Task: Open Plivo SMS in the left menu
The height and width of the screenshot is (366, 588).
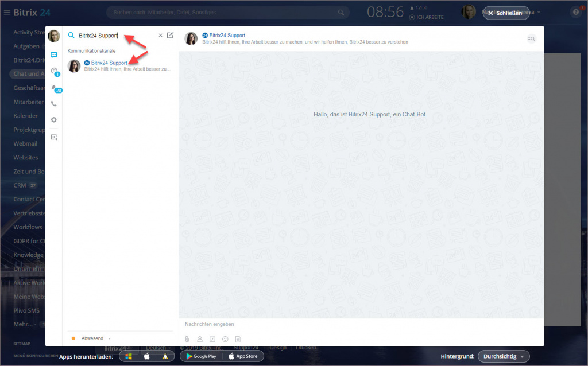Action: (26, 310)
